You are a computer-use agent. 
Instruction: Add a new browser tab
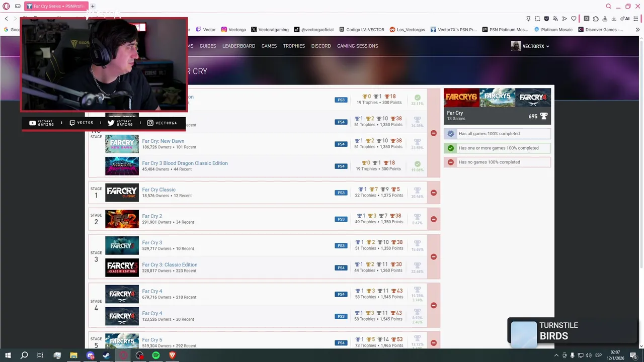click(x=93, y=6)
